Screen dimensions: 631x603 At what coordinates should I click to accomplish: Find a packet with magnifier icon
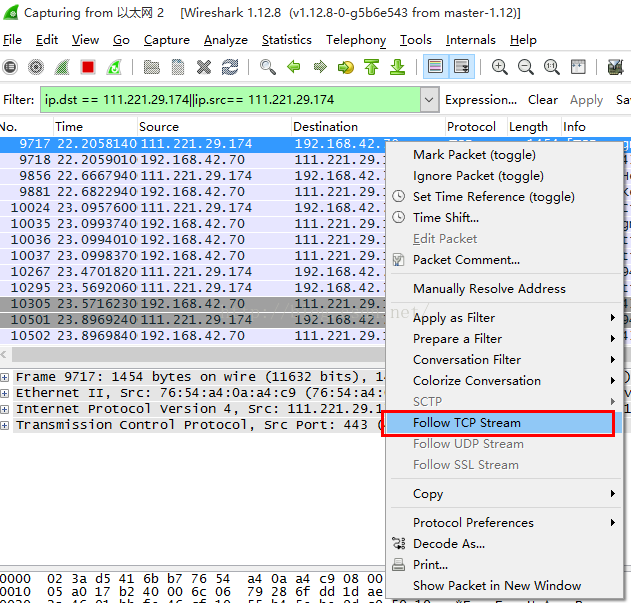pyautogui.click(x=268, y=67)
